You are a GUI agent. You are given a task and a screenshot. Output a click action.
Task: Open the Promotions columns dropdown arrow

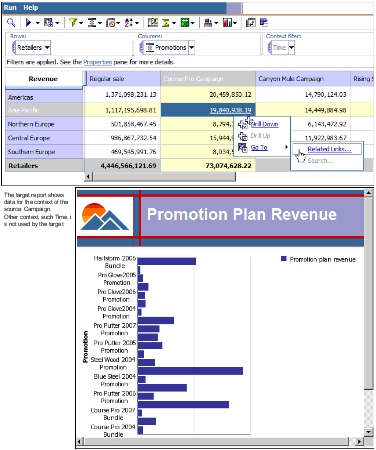point(191,48)
